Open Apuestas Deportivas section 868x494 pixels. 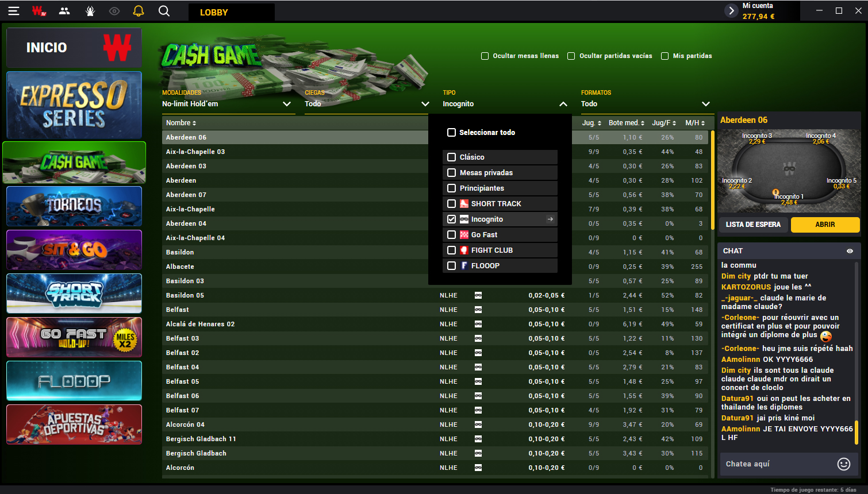[74, 424]
